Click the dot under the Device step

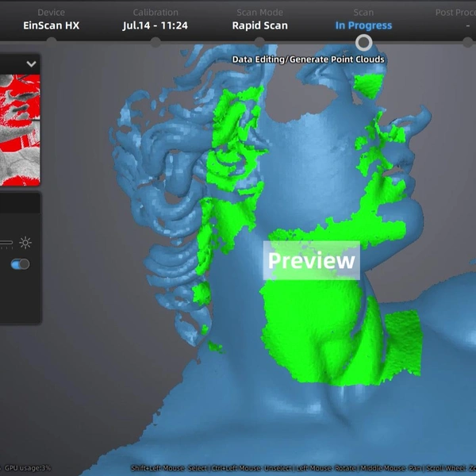(52, 42)
